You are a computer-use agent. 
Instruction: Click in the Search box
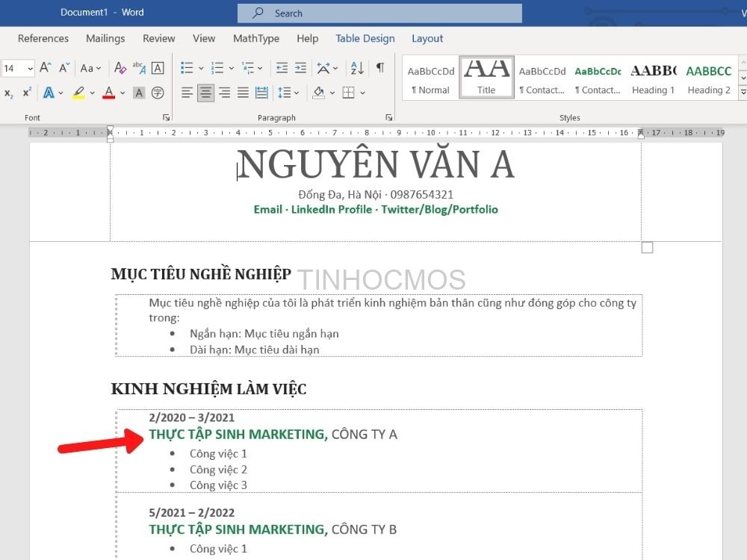pos(379,13)
